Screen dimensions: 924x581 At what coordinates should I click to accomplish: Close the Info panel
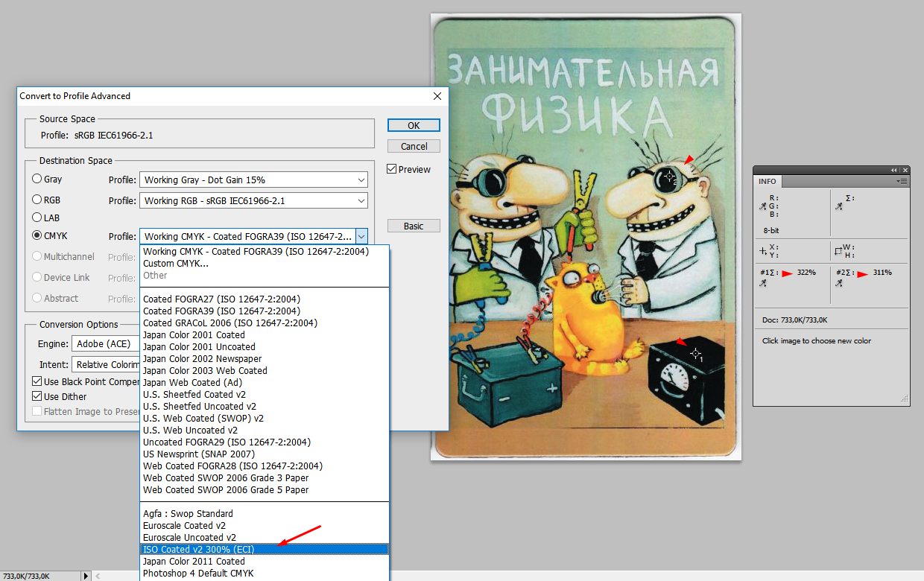point(904,171)
